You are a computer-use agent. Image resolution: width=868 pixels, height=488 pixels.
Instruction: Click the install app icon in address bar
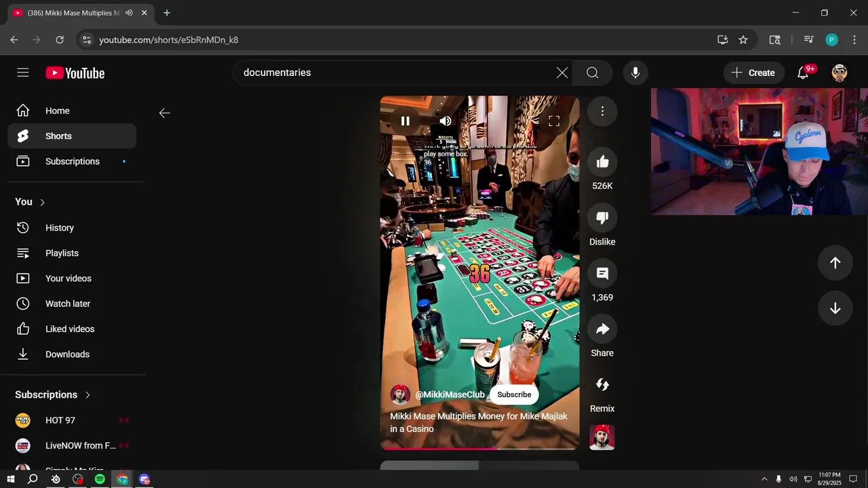click(723, 40)
